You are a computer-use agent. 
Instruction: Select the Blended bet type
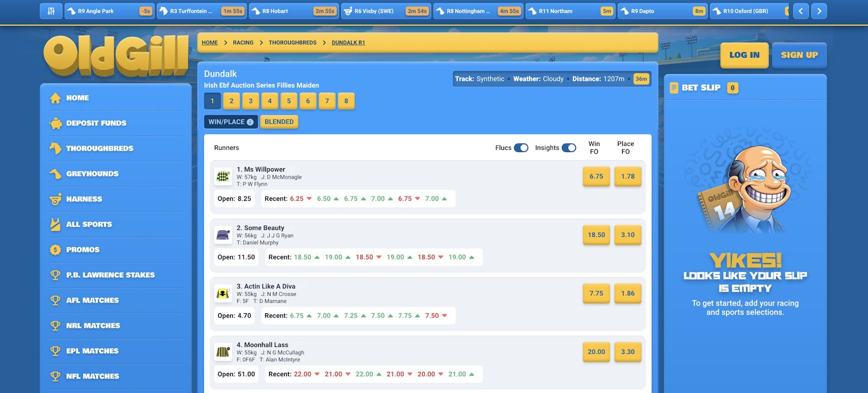(279, 122)
